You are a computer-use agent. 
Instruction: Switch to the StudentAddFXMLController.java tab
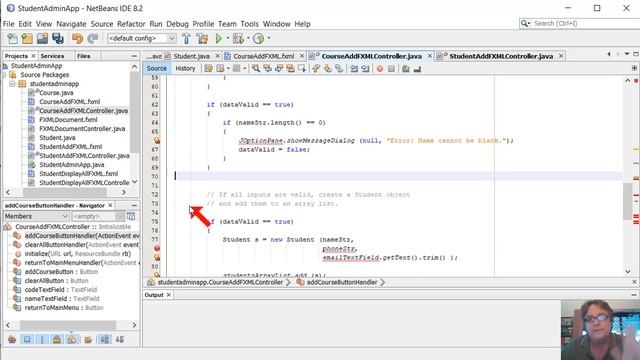[x=501, y=56]
